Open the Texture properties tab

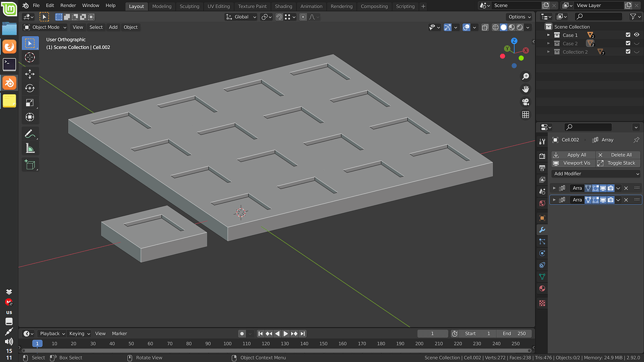pos(542,303)
